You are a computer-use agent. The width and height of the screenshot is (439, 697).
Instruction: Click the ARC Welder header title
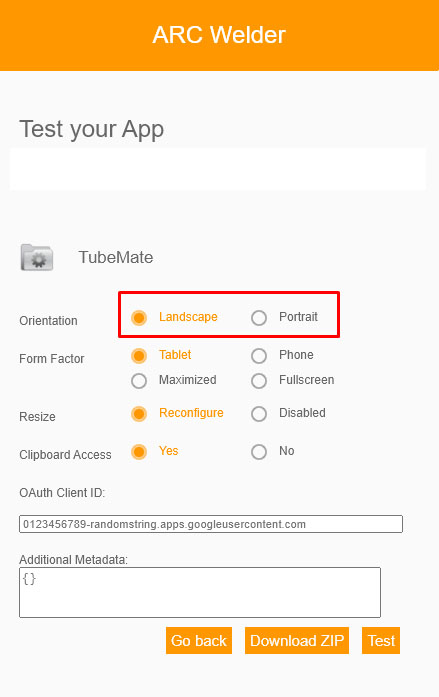219,35
